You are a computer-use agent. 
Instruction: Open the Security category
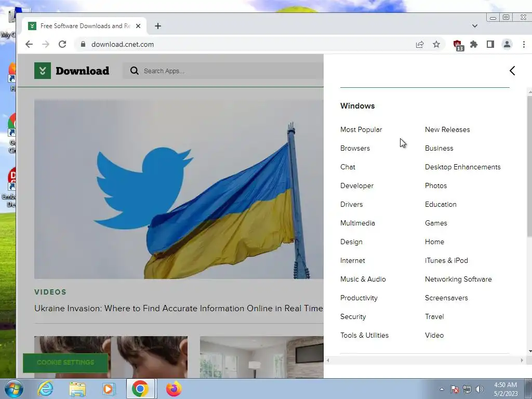pos(353,316)
